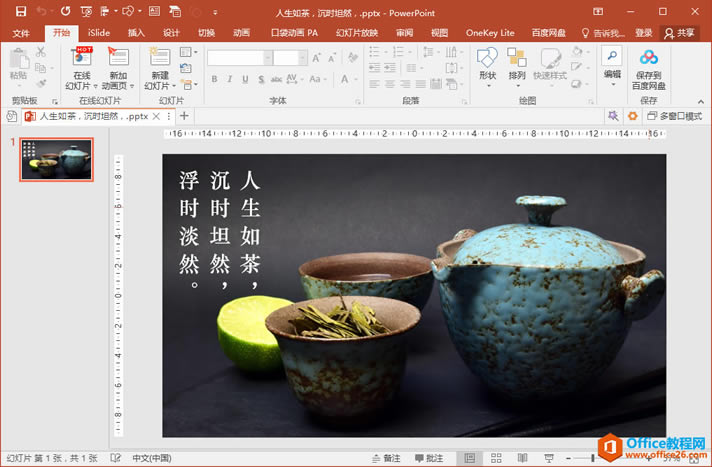This screenshot has width=712, height=467.
Task: Select slide 1 thumbnail
Action: (56, 159)
